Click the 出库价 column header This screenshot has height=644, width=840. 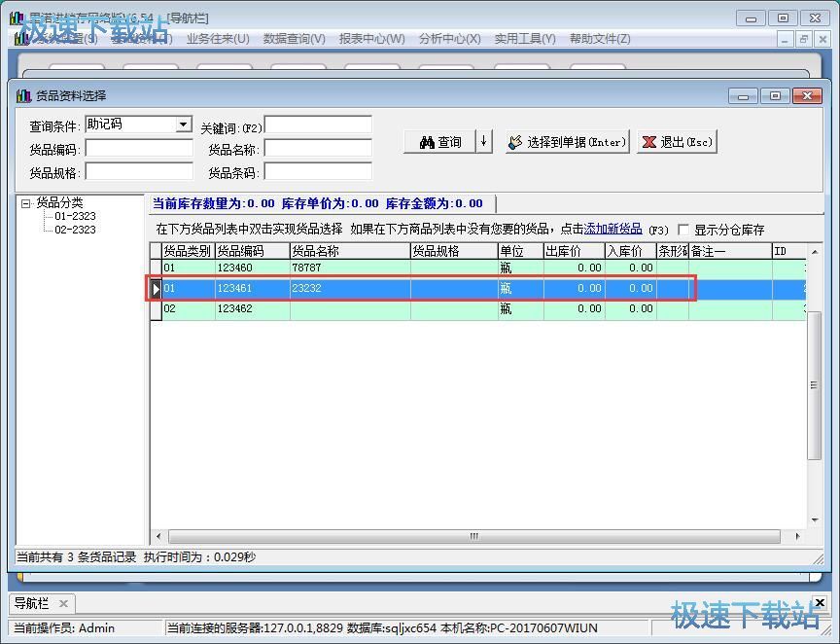click(x=575, y=251)
